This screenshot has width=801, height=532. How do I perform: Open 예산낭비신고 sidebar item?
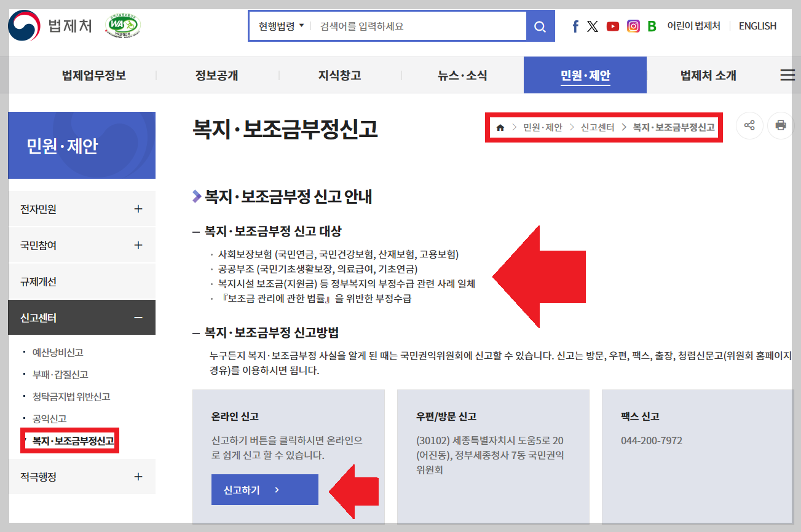[58, 353]
